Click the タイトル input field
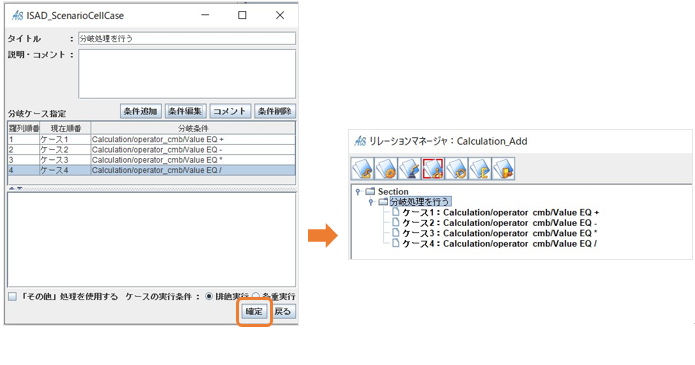Screen dimensions: 695x365 coord(187,39)
